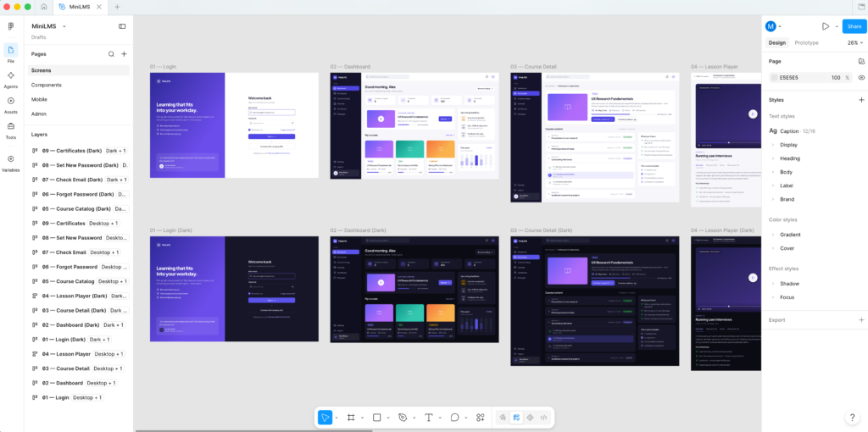Expand the Gradient color styles group
This screenshot has width=868, height=432.
790,235
